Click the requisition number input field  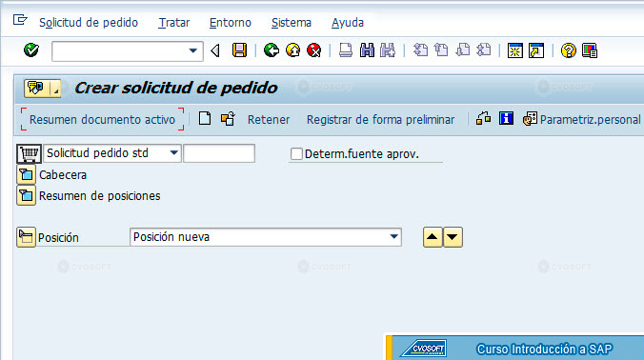coord(219,153)
